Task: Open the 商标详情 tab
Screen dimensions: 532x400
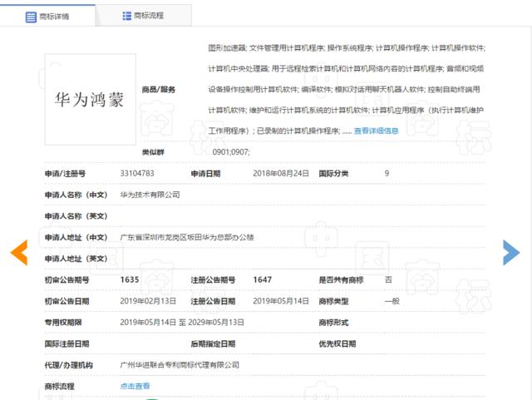Action: (x=47, y=16)
